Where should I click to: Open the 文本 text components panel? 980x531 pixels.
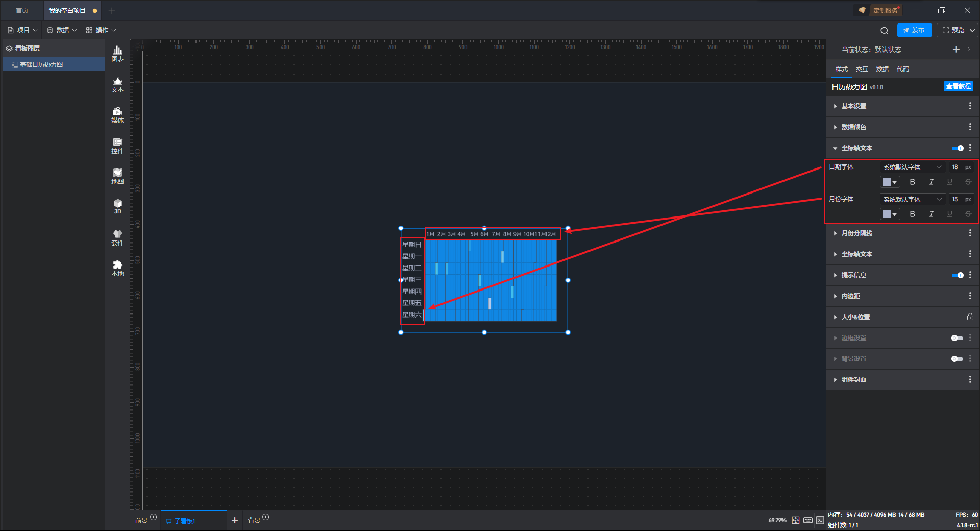[117, 84]
